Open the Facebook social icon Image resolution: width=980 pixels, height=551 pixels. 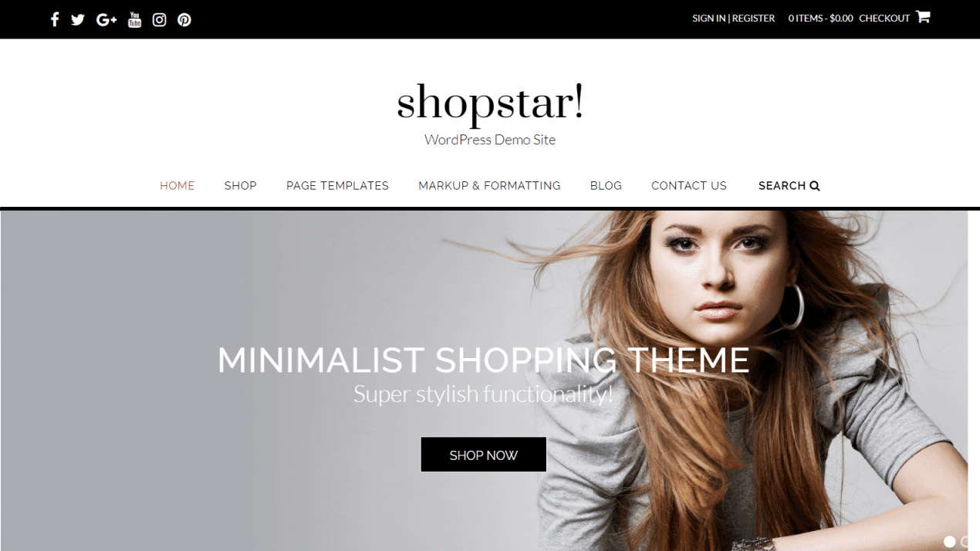tap(55, 19)
